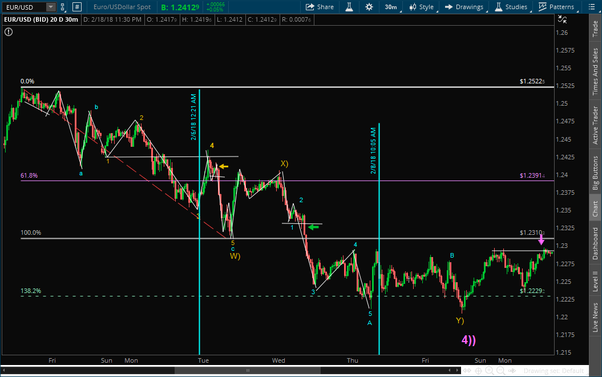Click the chart info circle icon
This screenshot has width=602, height=377.
click(8, 32)
